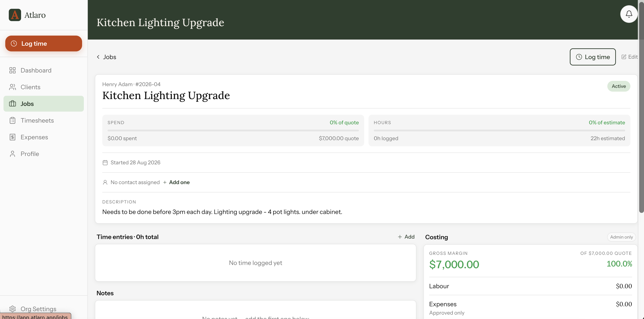Viewport: 644px width, 319px height.
Task: Click the back chevron beside Jobs
Action: [98, 57]
